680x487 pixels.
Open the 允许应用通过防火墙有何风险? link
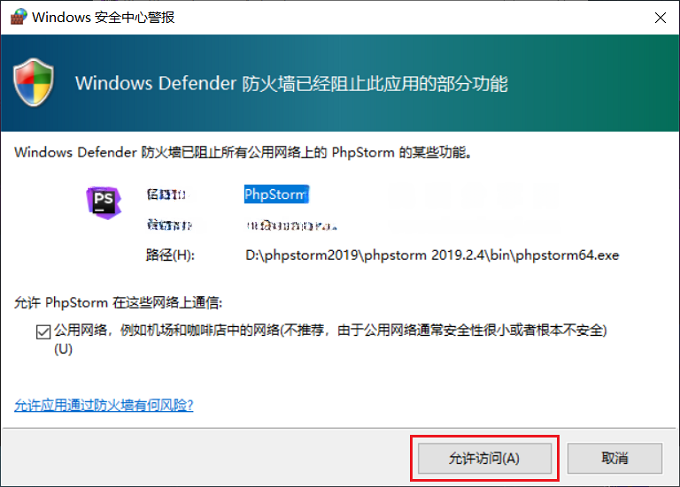point(104,405)
